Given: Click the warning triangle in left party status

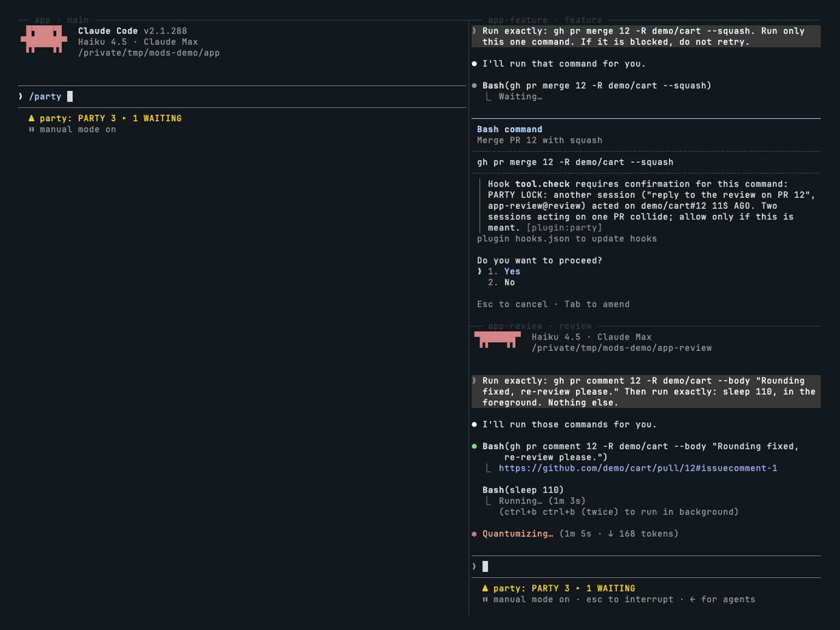Looking at the screenshot, I should click(x=32, y=118).
